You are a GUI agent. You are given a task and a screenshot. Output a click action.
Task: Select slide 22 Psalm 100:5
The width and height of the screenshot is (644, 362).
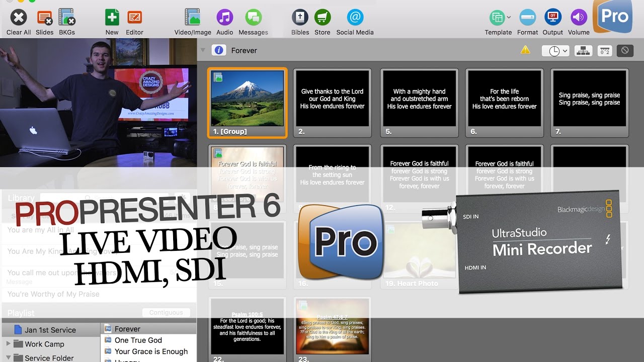(248, 330)
